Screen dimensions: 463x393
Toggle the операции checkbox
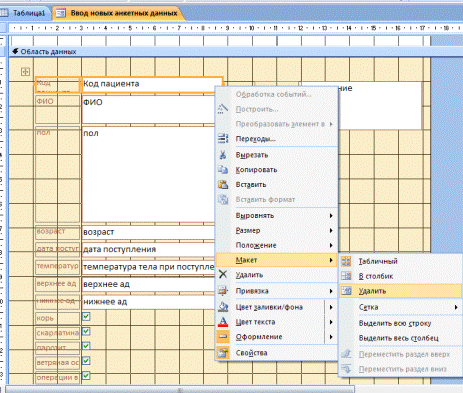tap(86, 376)
